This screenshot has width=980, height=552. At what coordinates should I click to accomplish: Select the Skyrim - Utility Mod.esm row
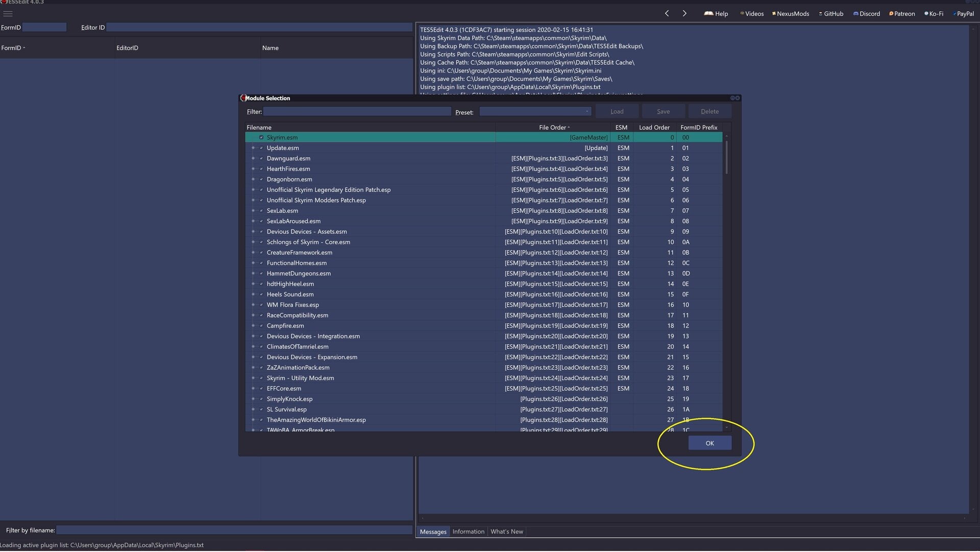point(483,378)
